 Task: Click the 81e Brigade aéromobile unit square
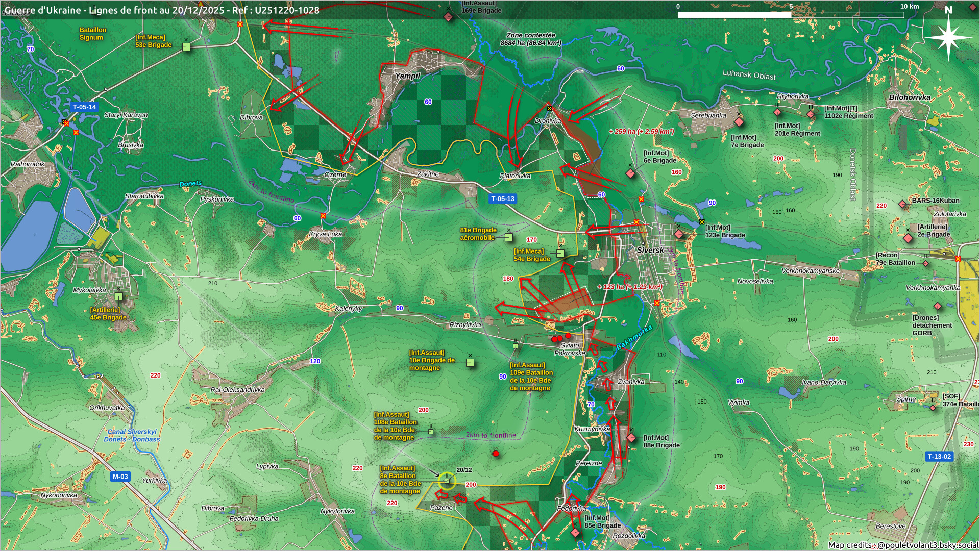508,237
